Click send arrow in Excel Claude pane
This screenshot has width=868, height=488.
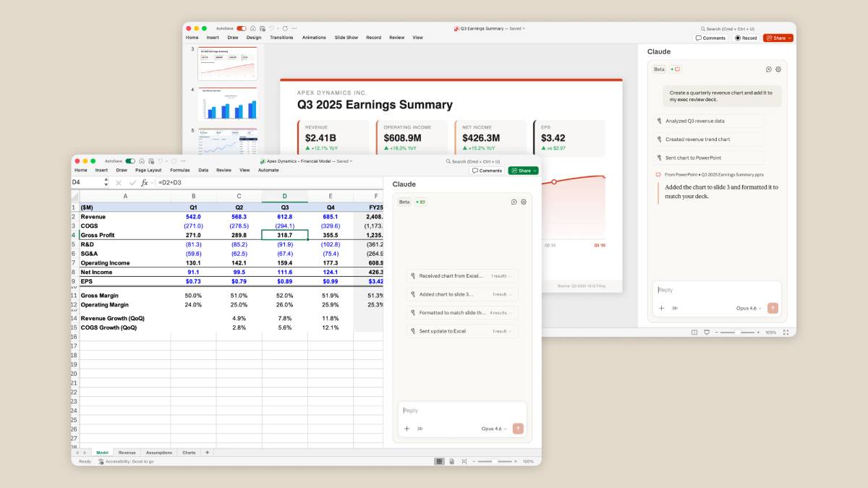(x=518, y=429)
